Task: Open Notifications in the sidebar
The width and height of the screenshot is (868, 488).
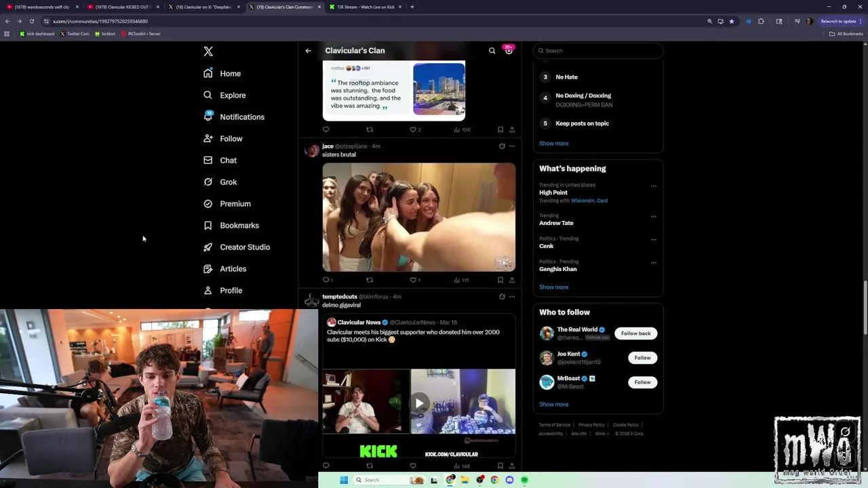Action: [x=234, y=117]
